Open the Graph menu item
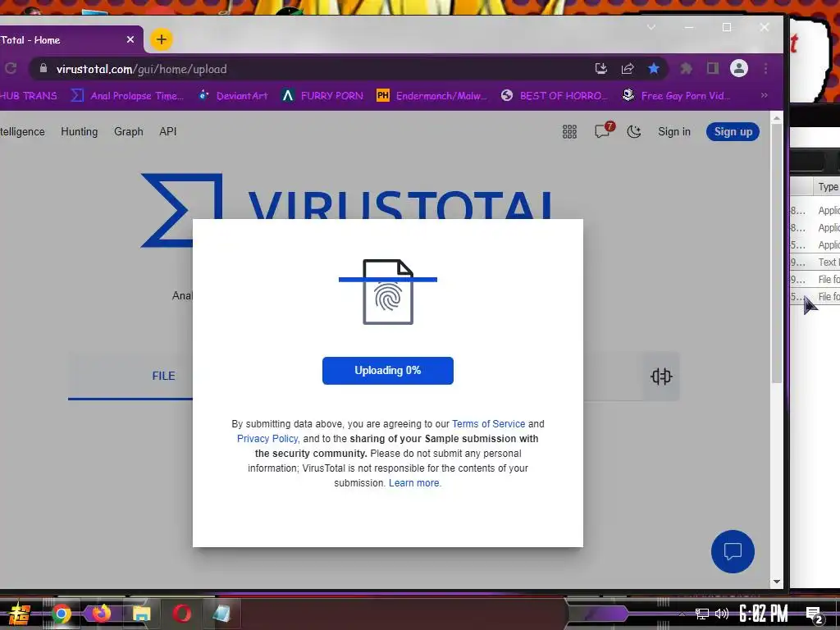Screen dimensions: 840x630 (129, 132)
